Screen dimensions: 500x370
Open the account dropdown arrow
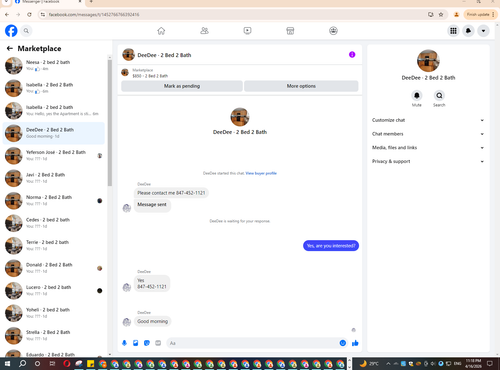[483, 31]
